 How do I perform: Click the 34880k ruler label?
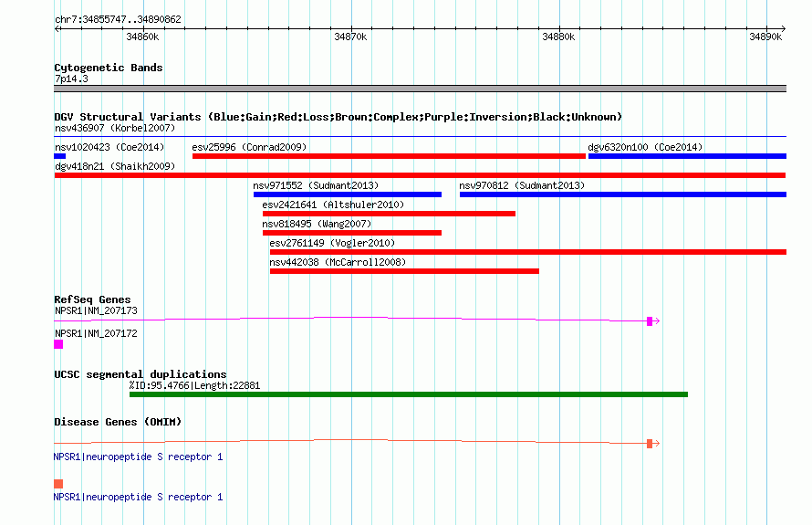click(x=558, y=37)
